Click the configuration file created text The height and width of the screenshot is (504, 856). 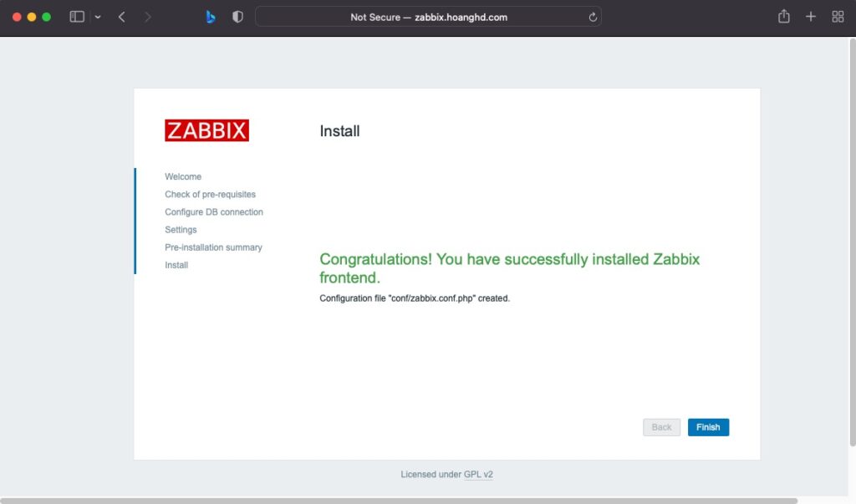coord(415,298)
